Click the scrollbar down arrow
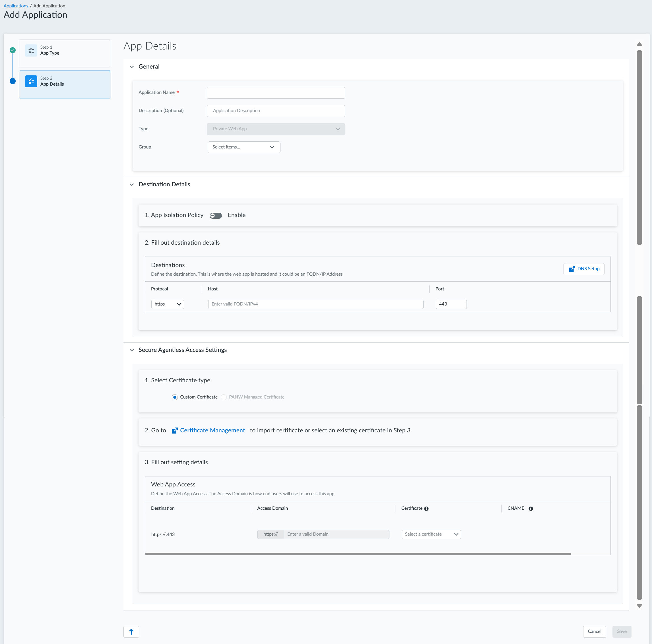Viewport: 652px width, 644px height. click(639, 606)
